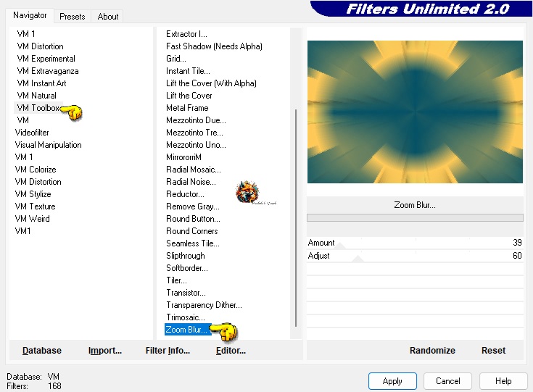
Task: Switch to the Navigator tab
Action: point(30,16)
